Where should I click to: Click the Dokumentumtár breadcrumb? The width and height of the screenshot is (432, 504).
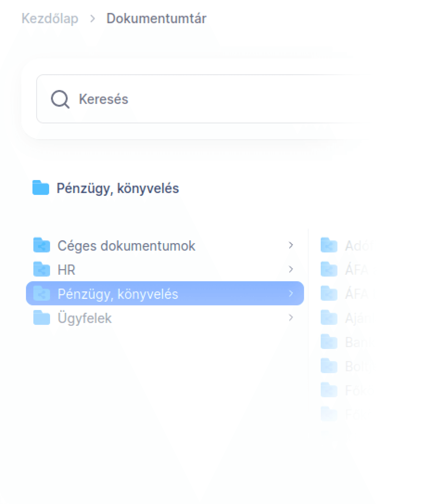(156, 18)
